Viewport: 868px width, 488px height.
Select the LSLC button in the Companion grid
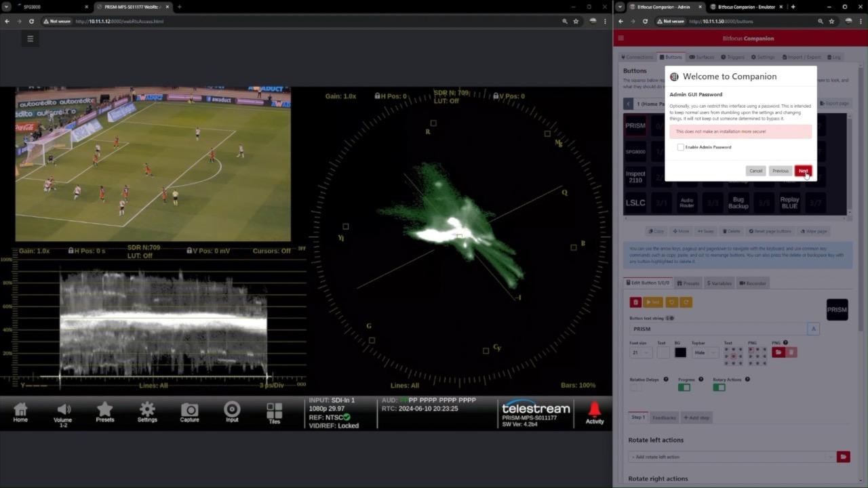click(635, 203)
